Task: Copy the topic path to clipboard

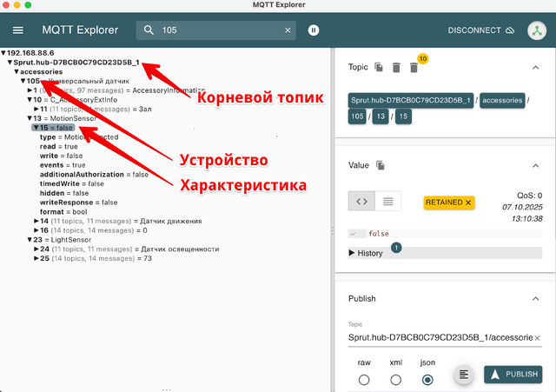Action: click(x=379, y=67)
